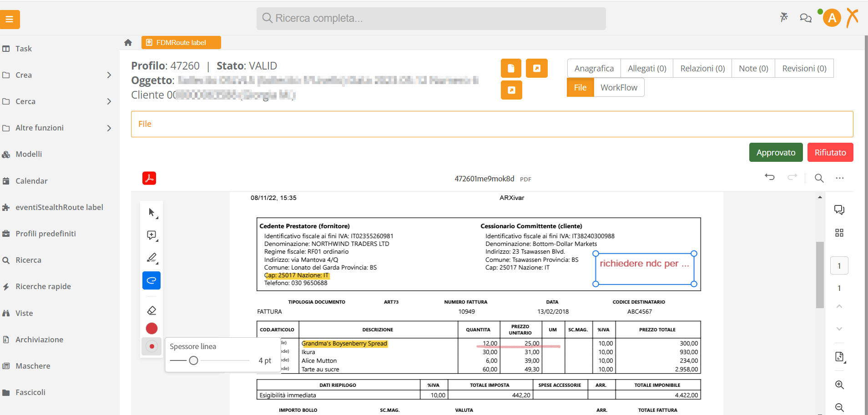Image resolution: width=868 pixels, height=415 pixels.
Task: Show page thumbnails grid view
Action: [839, 233]
